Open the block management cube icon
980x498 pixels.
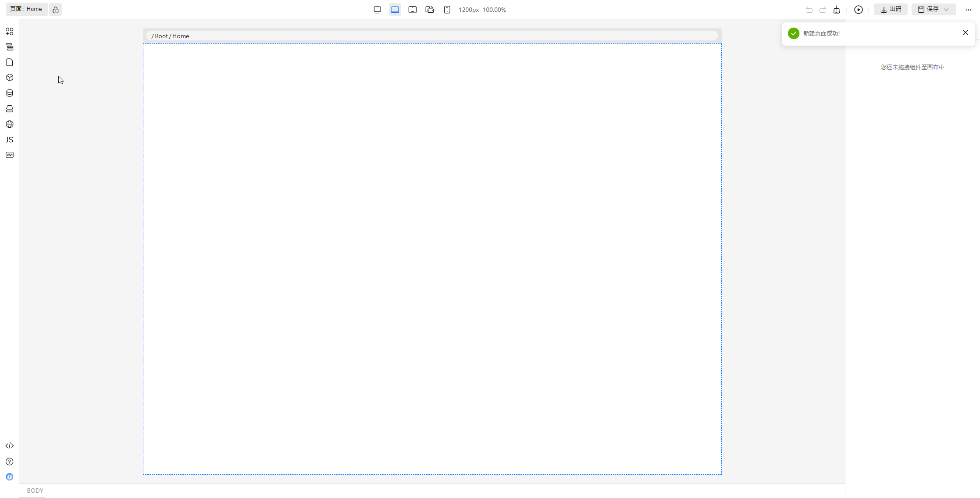[10, 78]
